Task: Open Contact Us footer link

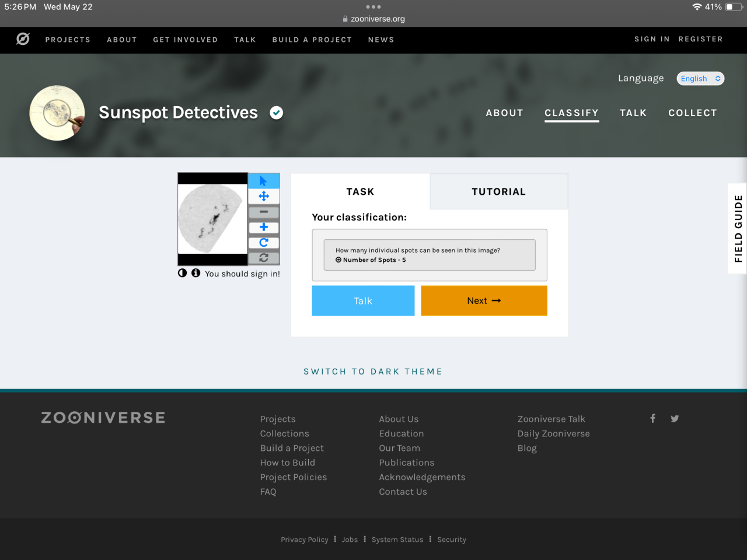Action: click(403, 492)
